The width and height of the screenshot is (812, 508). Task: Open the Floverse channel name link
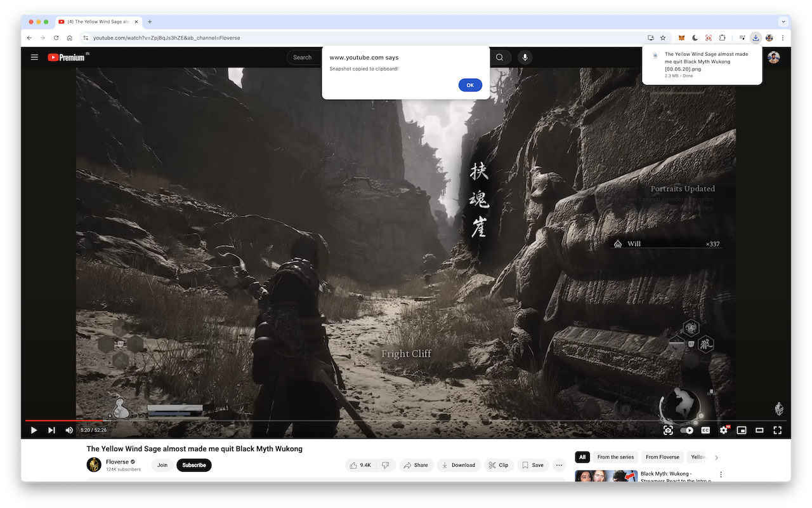[x=117, y=462]
